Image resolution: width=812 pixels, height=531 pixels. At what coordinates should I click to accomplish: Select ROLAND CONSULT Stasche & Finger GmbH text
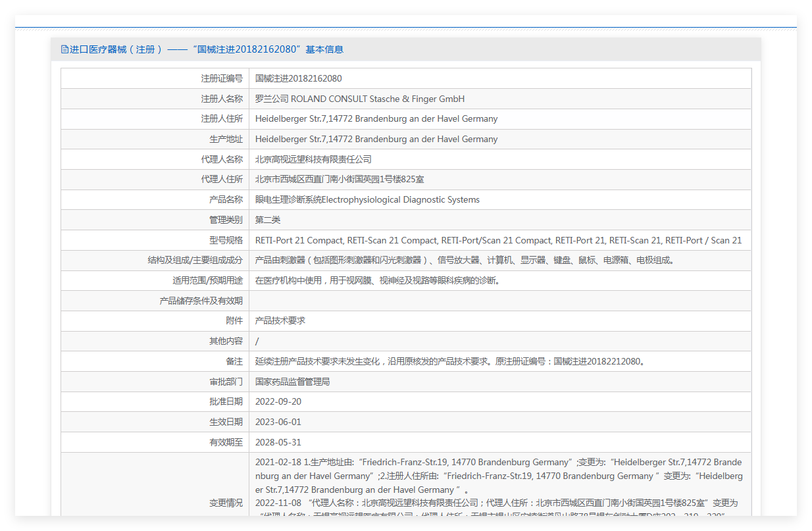coord(378,99)
